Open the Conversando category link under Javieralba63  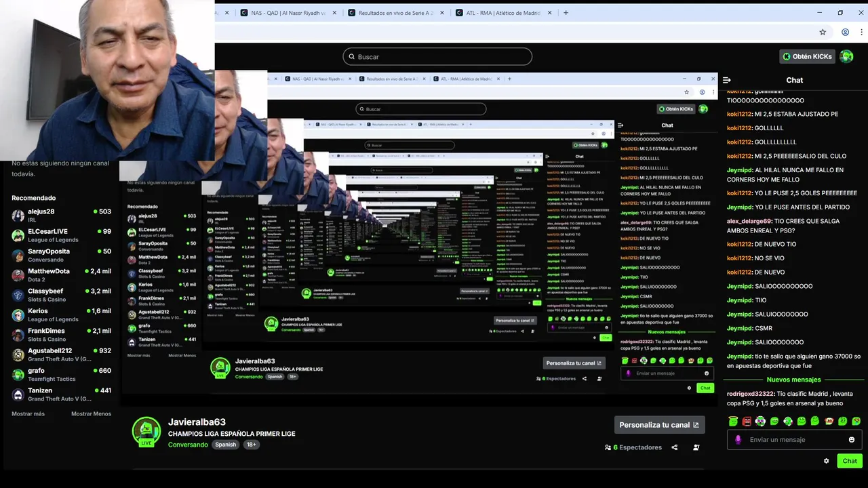pyautogui.click(x=188, y=445)
